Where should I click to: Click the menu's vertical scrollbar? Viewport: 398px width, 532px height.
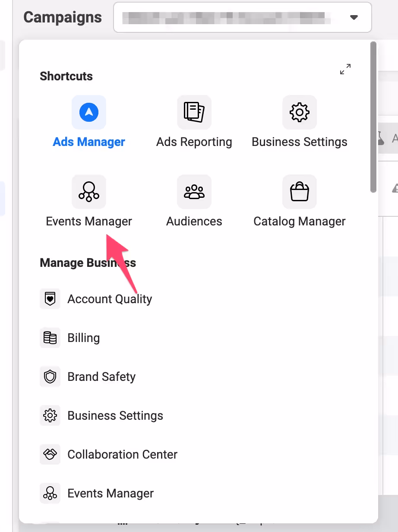pyautogui.click(x=373, y=117)
